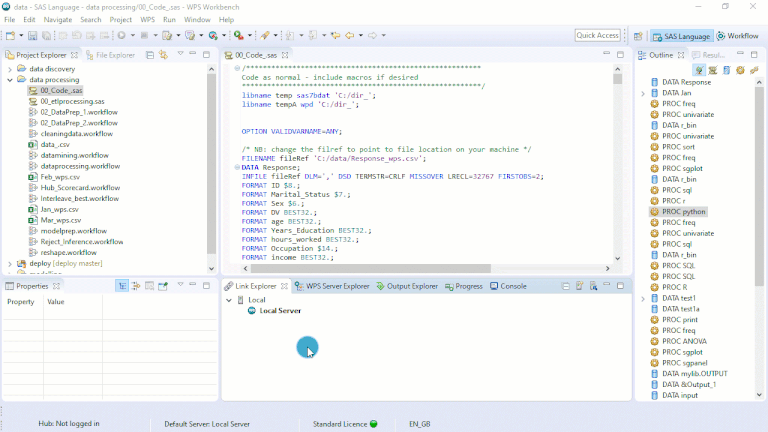The height and width of the screenshot is (432, 768).
Task: Click the Standard Licence green status indicator
Action: pos(374,424)
